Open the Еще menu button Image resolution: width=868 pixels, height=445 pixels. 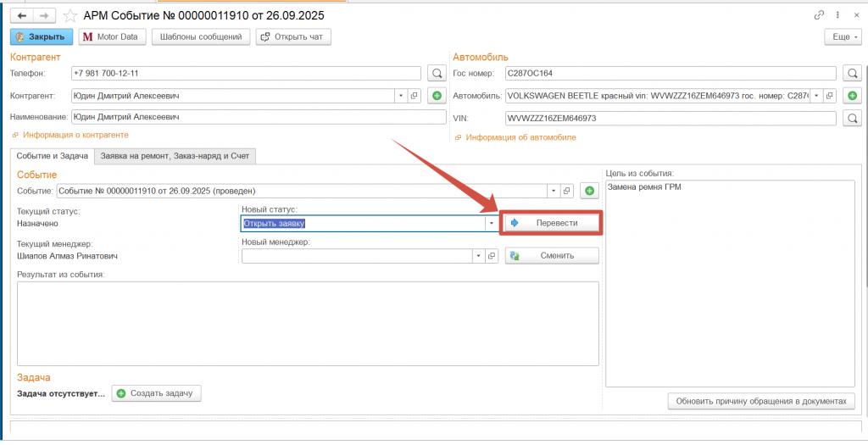[x=843, y=37]
